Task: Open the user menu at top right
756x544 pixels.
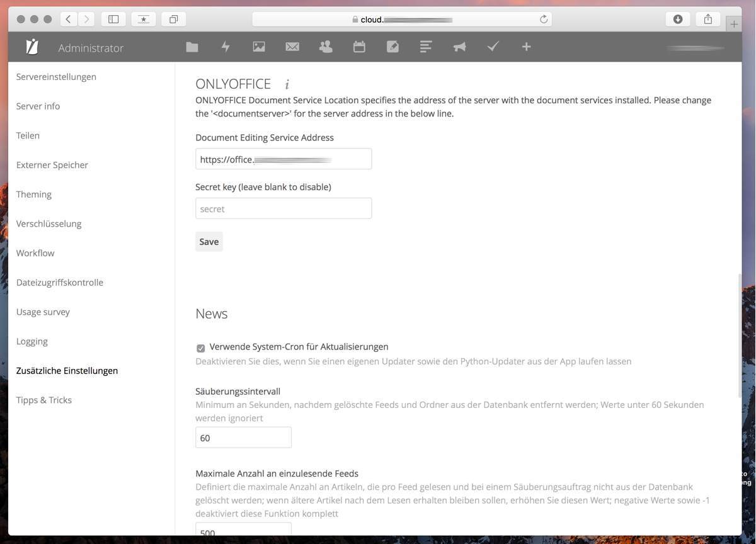Action: click(696, 48)
